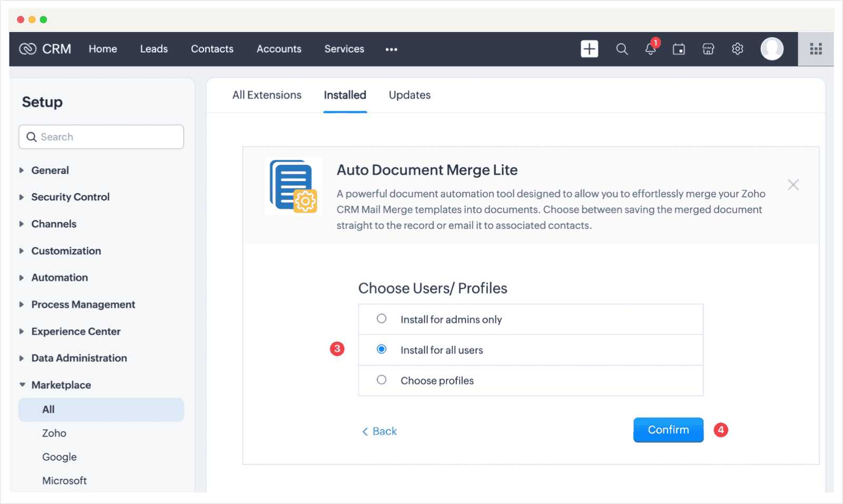Click the red close window dot
The image size is (843, 504).
tap(21, 19)
